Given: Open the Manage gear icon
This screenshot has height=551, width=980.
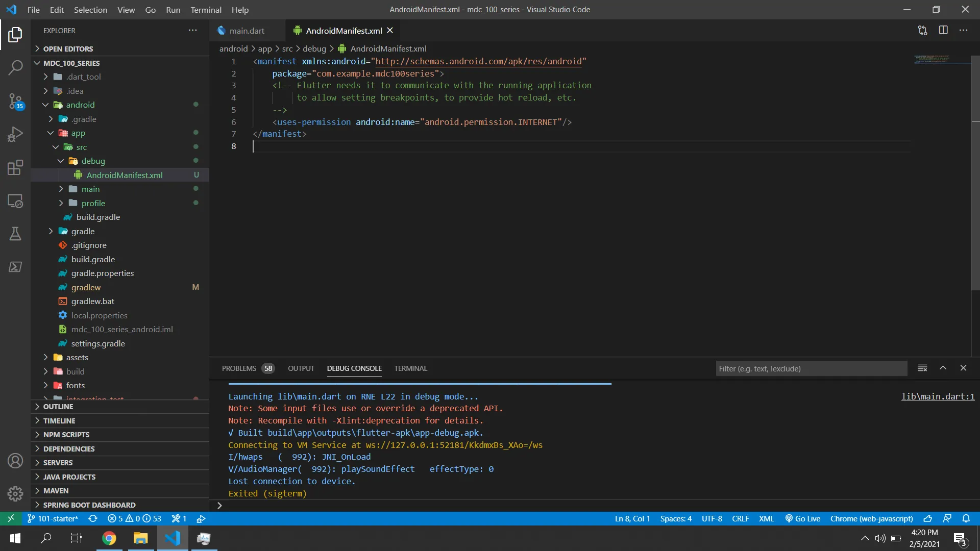Looking at the screenshot, I should coord(15,493).
